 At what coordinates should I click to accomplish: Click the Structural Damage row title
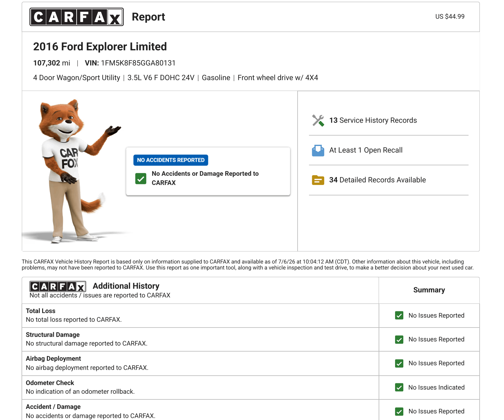click(x=53, y=335)
